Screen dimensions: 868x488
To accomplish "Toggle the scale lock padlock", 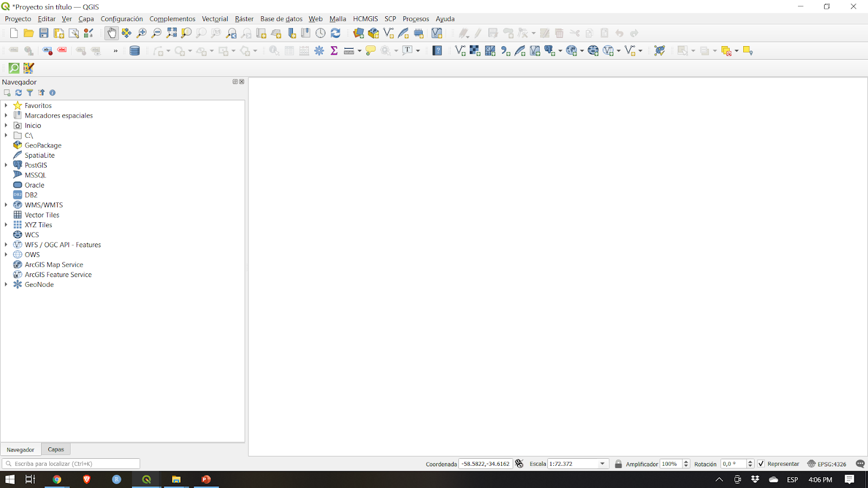I will pyautogui.click(x=618, y=464).
